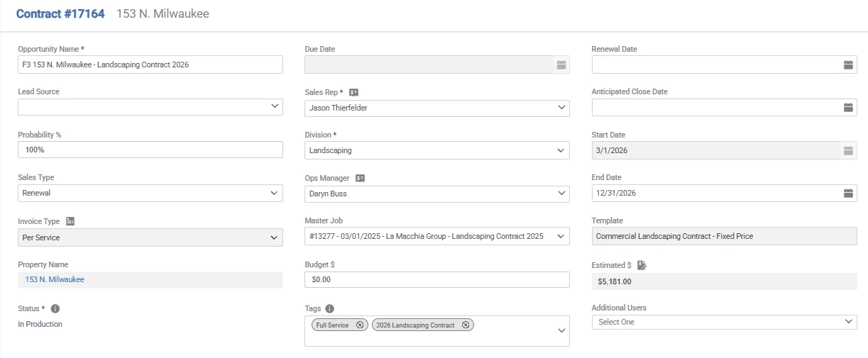The image size is (868, 358).
Task: Open the Renewal Date calendar picker
Action: pos(847,65)
